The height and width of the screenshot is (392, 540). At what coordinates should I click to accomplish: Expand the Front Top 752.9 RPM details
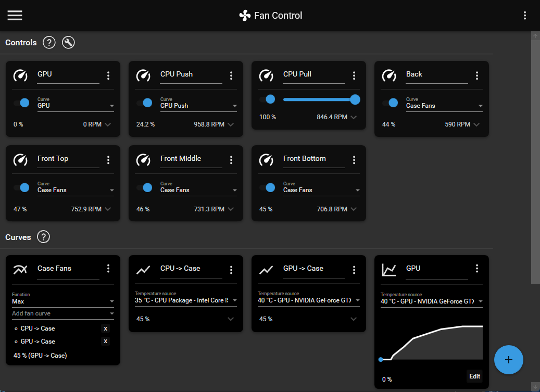[x=108, y=209]
